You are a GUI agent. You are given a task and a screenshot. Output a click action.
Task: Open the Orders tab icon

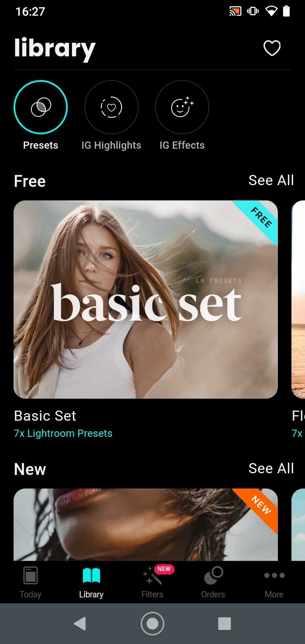pos(213,576)
